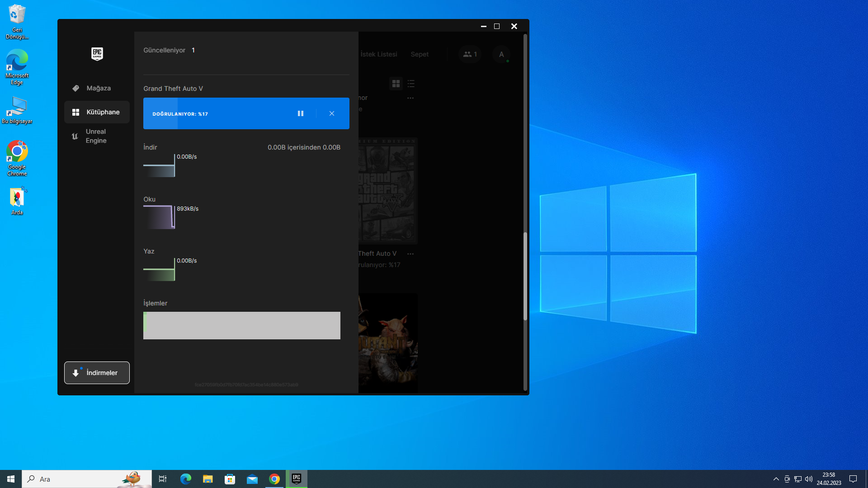
Task: Open the friends list icon
Action: [x=470, y=54]
